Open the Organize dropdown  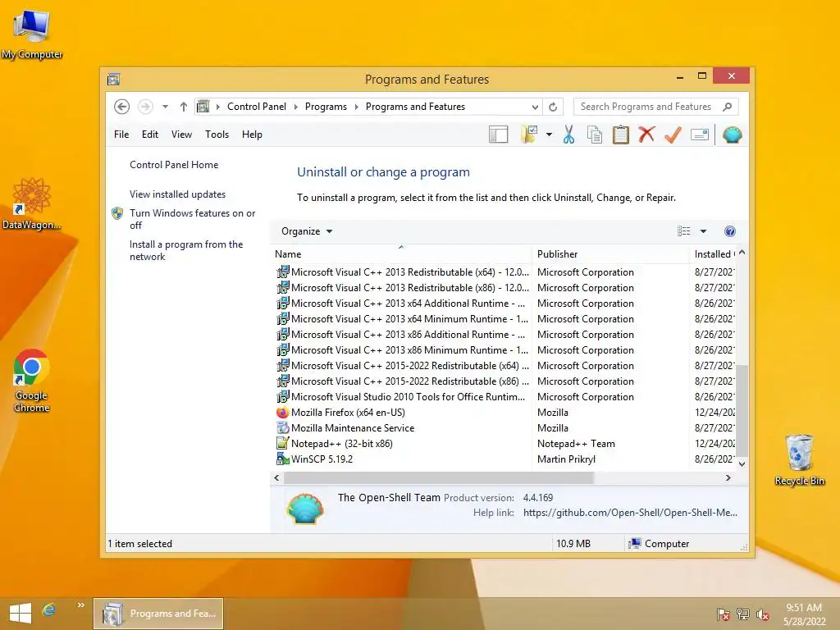click(307, 231)
